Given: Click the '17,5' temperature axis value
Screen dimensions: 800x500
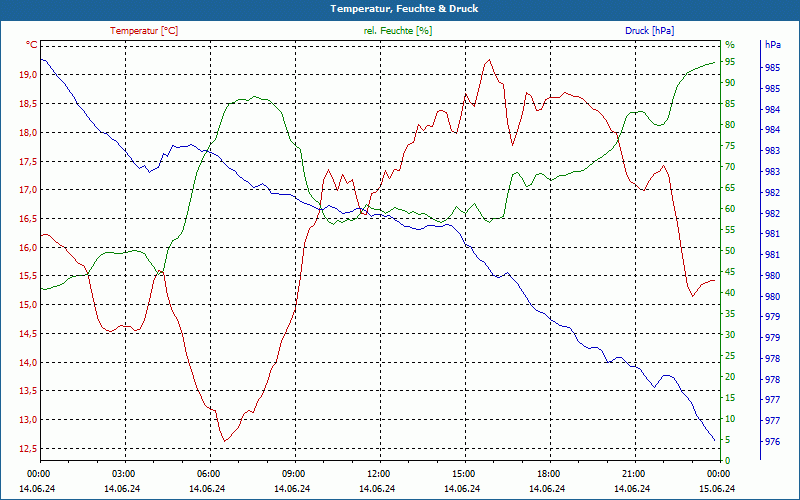Looking at the screenshot, I should [29, 162].
